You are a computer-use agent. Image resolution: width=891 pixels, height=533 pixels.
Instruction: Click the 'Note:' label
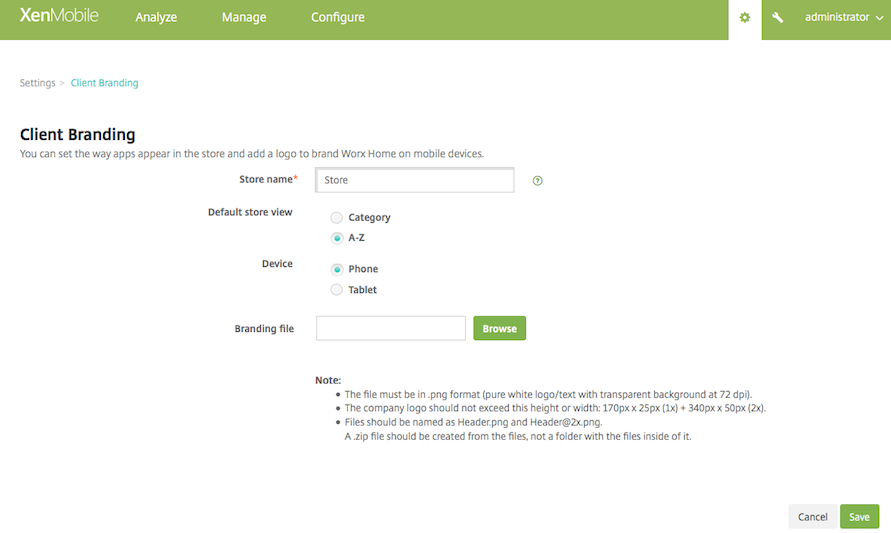coord(328,380)
